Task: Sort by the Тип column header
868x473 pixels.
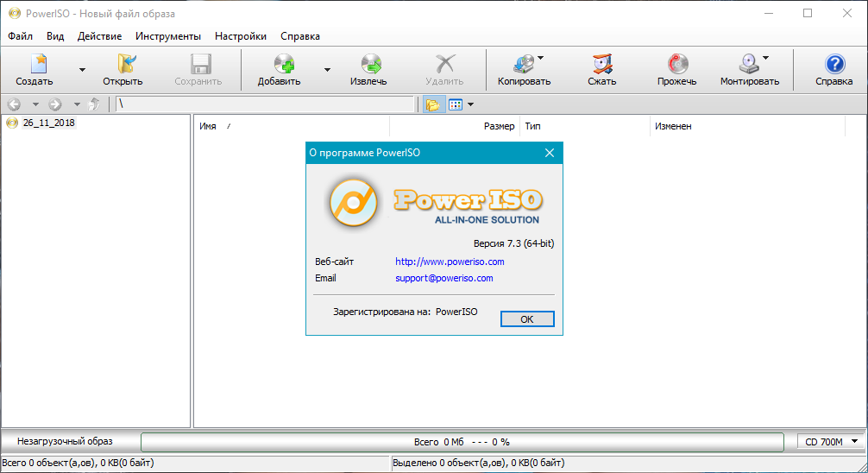Action: (x=585, y=126)
